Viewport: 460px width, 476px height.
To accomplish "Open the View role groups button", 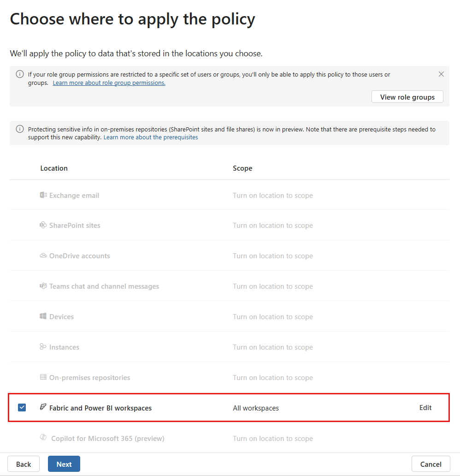I will click(407, 97).
